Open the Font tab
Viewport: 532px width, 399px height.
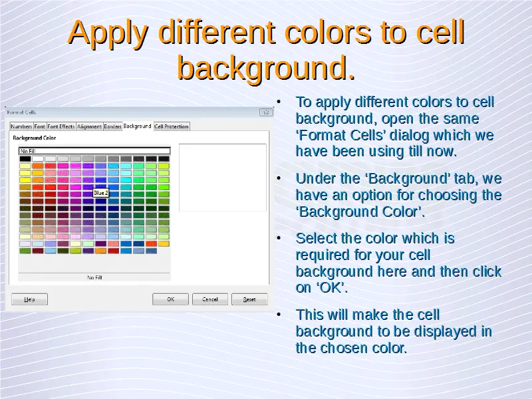[x=40, y=126]
